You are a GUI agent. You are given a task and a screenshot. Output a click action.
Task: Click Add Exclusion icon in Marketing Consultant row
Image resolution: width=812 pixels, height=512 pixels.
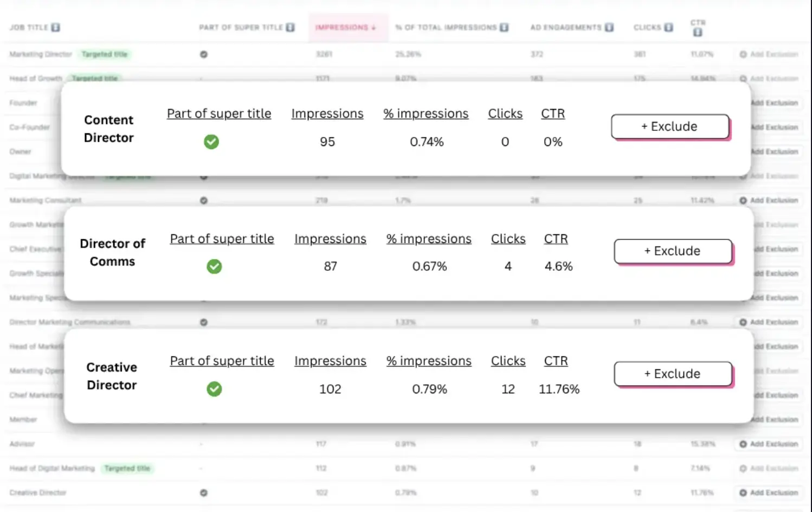(743, 201)
